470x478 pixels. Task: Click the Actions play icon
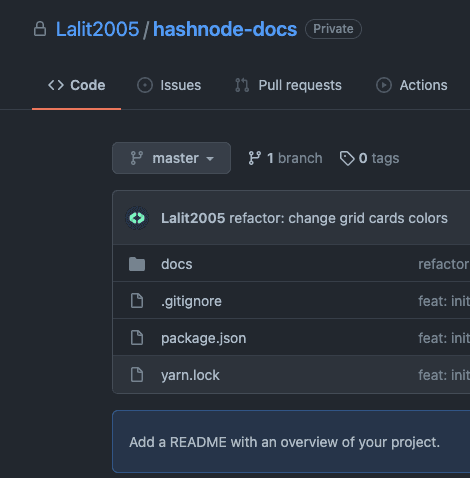[x=384, y=85]
